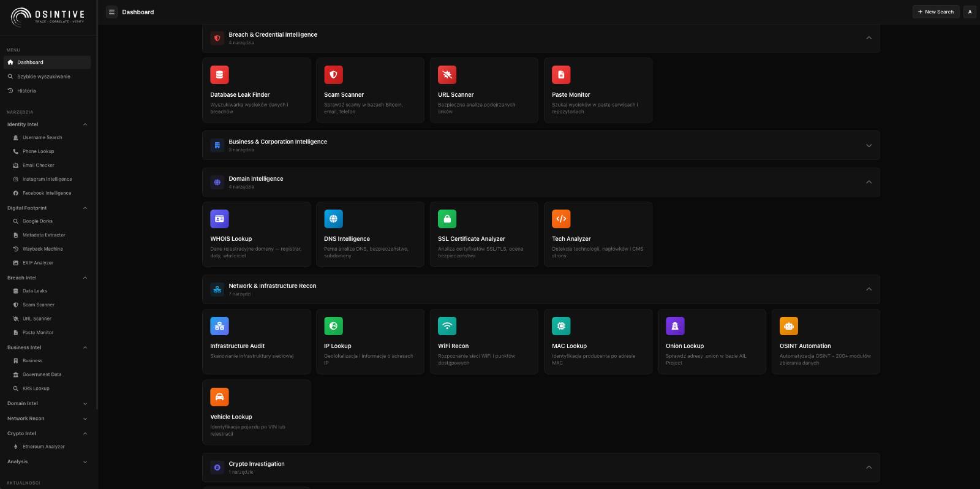The image size is (980, 489).
Task: Select the Tech Analyzer code icon
Action: 561,219
